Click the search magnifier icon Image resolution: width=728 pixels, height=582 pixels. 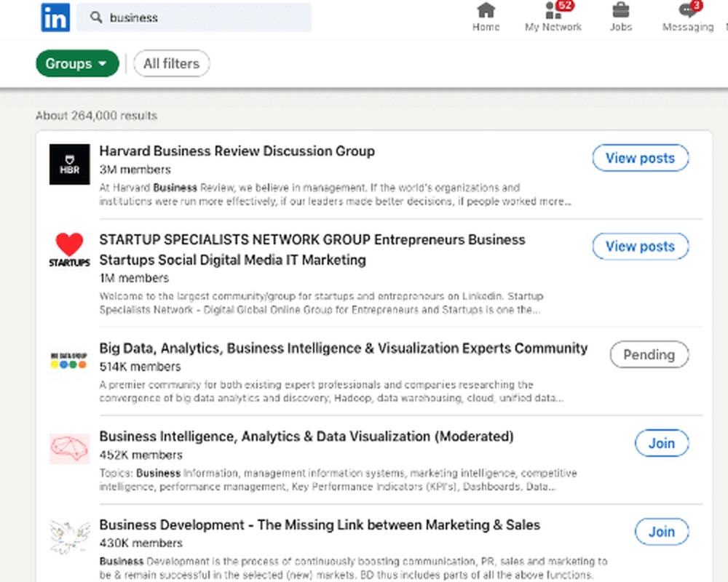(96, 17)
